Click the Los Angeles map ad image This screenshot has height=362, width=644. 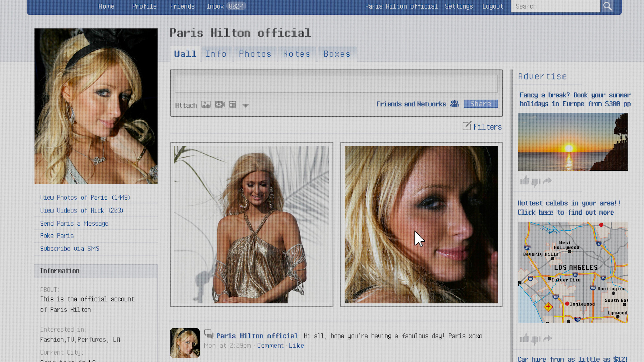click(573, 272)
